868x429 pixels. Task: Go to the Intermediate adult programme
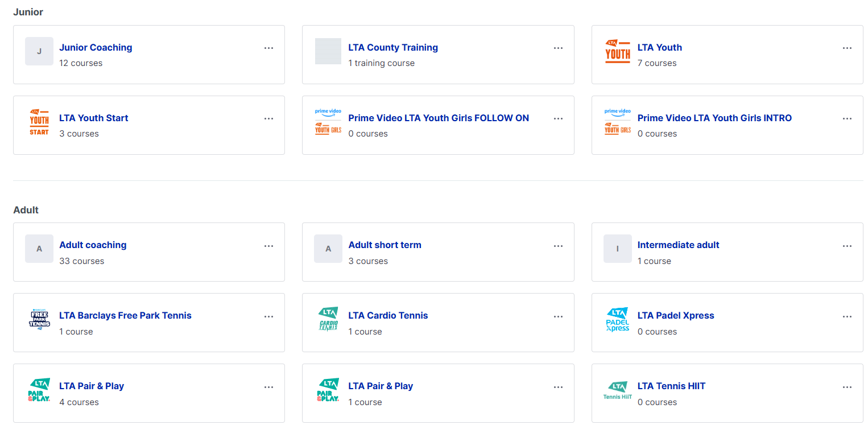[x=678, y=245]
